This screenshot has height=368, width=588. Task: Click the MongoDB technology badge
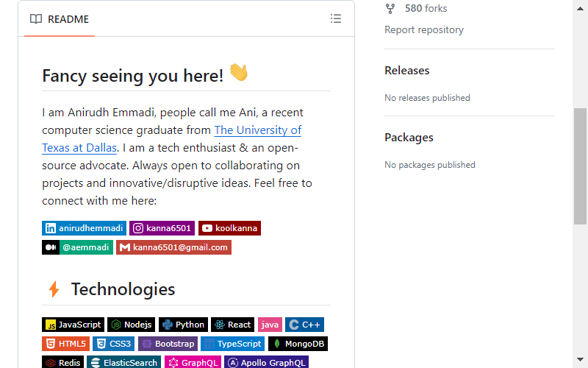point(298,344)
